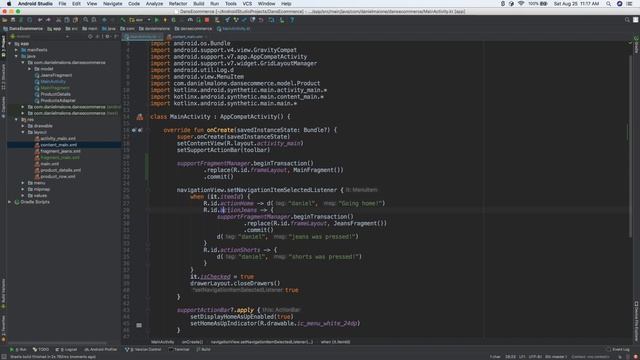Click the UTF-8 encoding status bar selector
The height and width of the screenshot is (360, 640).
coord(535,357)
